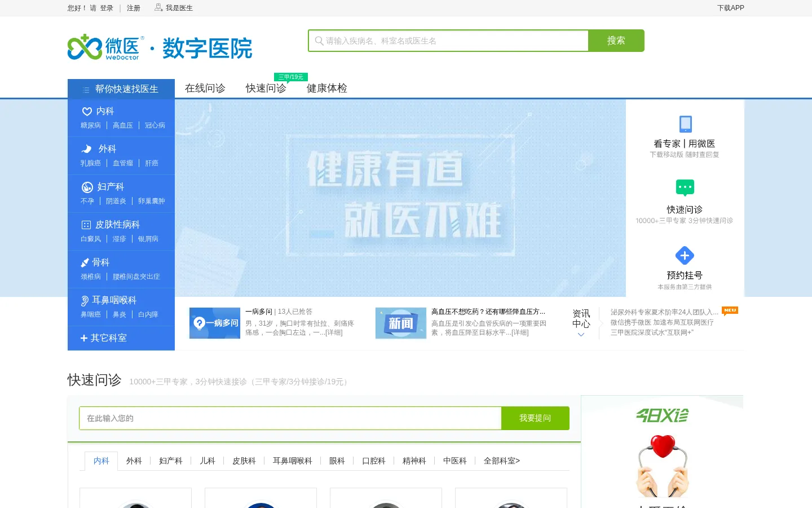Click the blue mobile phone icon

click(685, 124)
